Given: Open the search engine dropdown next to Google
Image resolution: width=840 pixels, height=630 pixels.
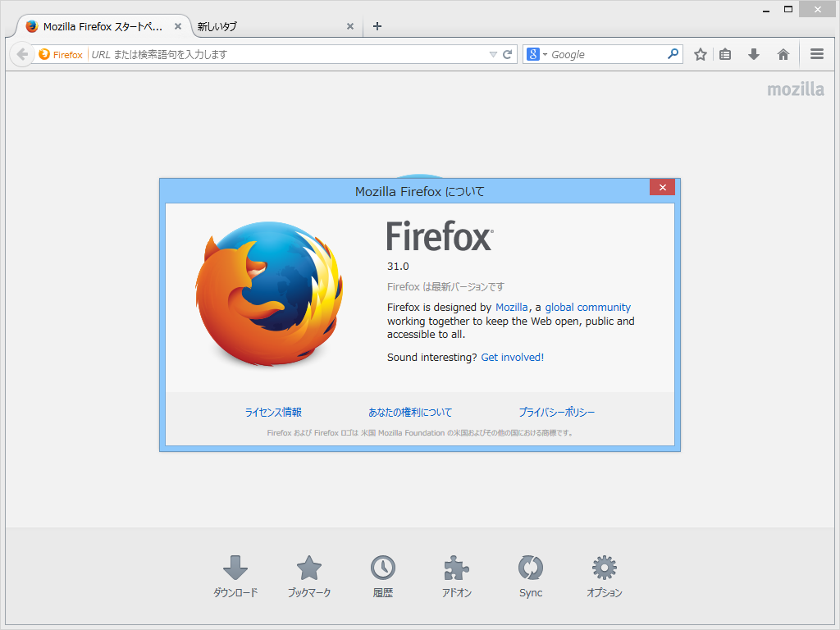Looking at the screenshot, I should point(541,53).
